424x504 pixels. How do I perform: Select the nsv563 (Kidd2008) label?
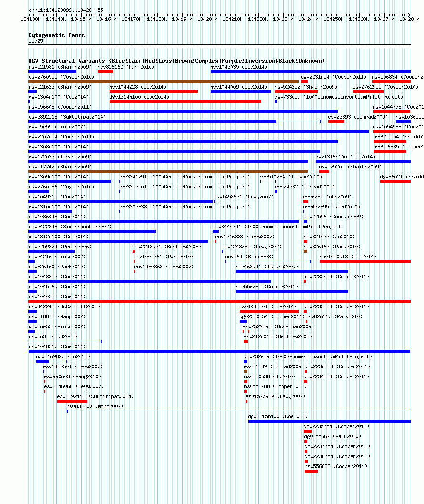[53, 336]
